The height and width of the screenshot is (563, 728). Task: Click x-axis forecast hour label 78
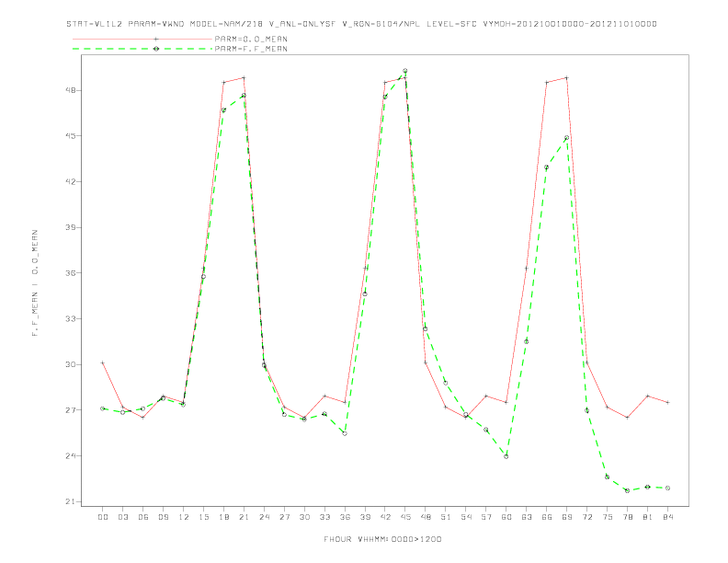(x=628, y=517)
